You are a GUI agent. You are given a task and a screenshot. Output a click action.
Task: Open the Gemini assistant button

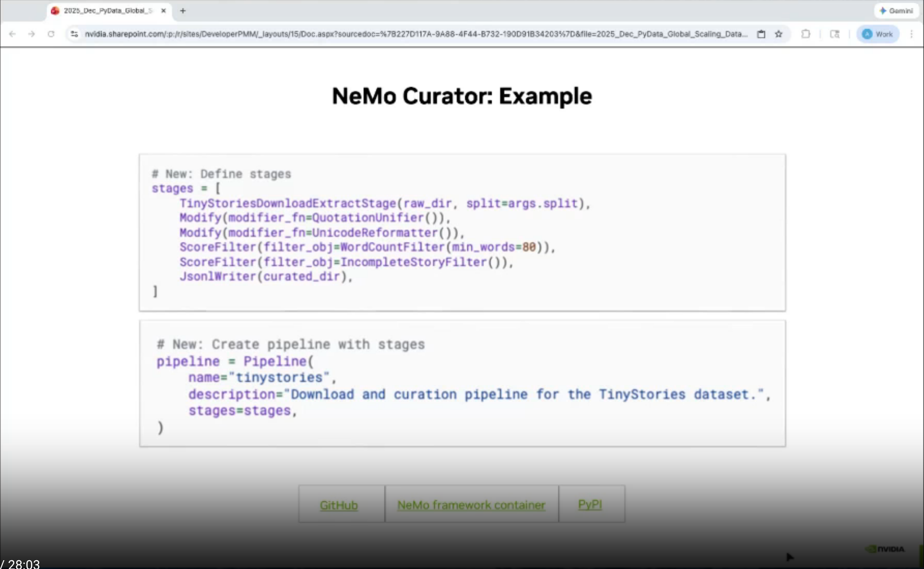click(x=896, y=11)
